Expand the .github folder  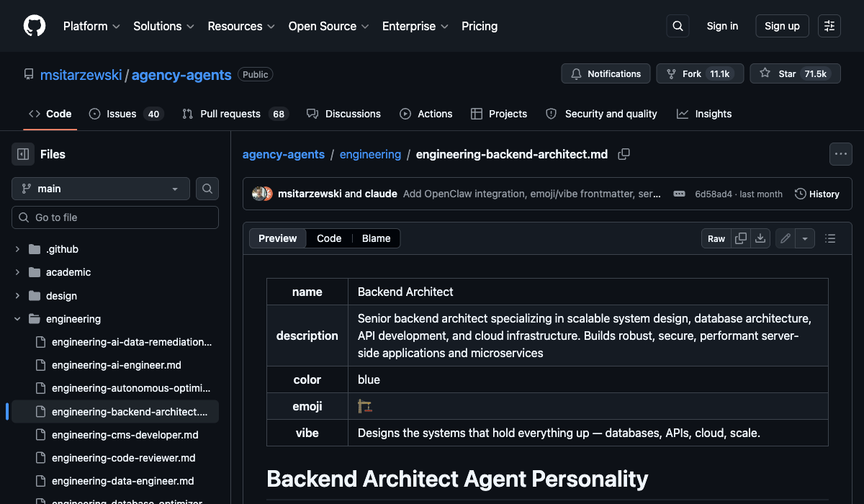(17, 248)
